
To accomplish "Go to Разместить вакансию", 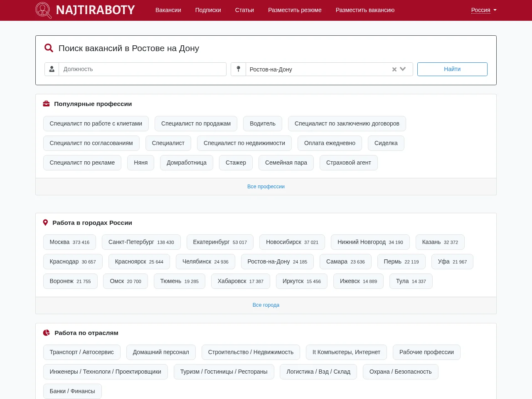I will click(x=365, y=10).
